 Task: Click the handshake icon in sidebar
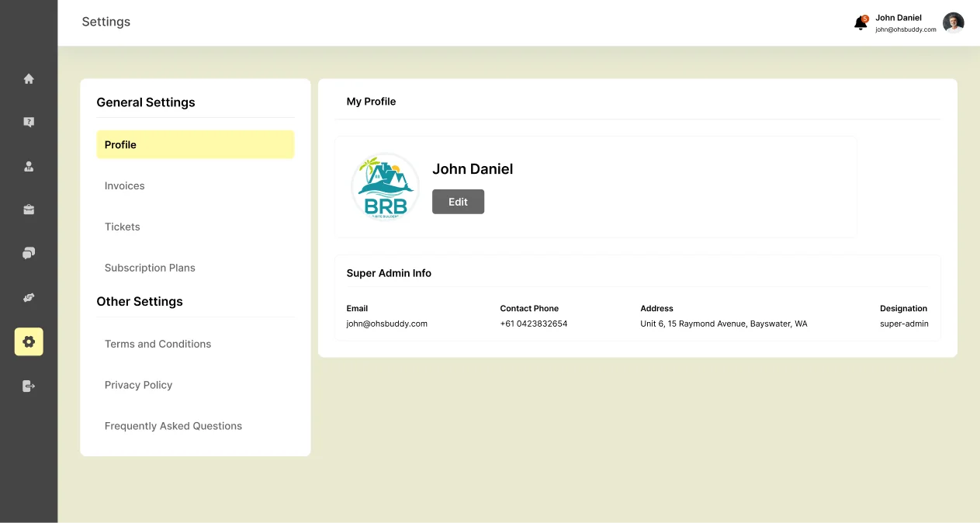pos(29,297)
